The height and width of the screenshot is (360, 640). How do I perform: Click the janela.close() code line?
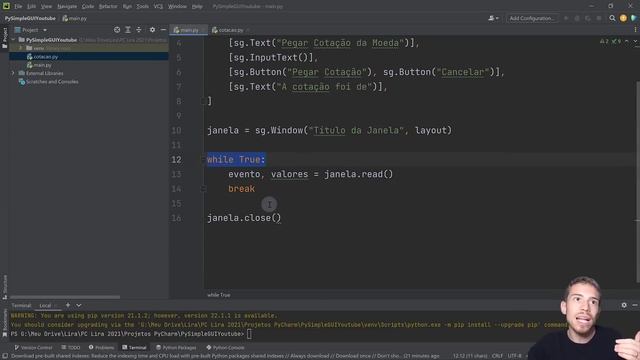tap(244, 218)
